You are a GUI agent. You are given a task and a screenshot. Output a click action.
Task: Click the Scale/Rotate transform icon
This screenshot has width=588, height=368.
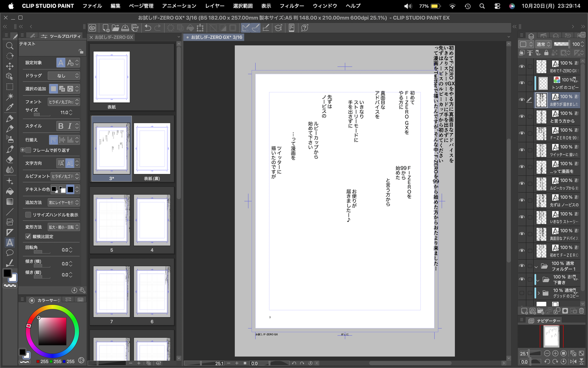[200, 28]
